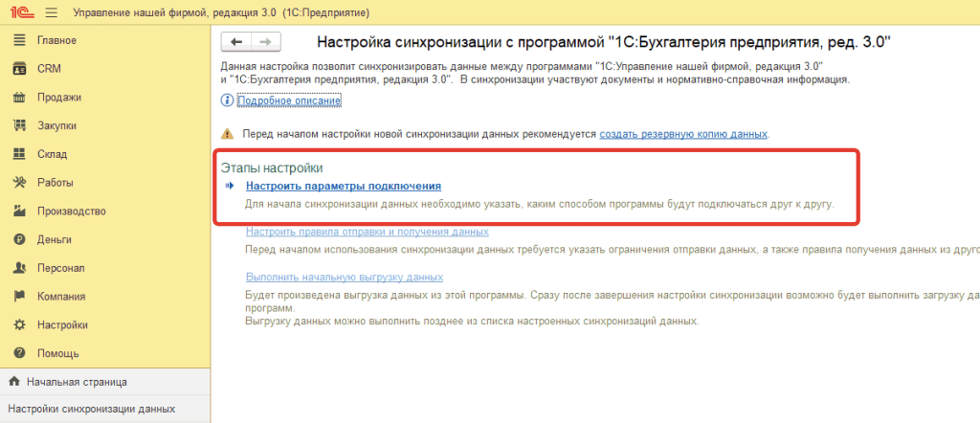The image size is (980, 423).
Task: Click the window title Управление нашей фирмой
Action: 221,12
